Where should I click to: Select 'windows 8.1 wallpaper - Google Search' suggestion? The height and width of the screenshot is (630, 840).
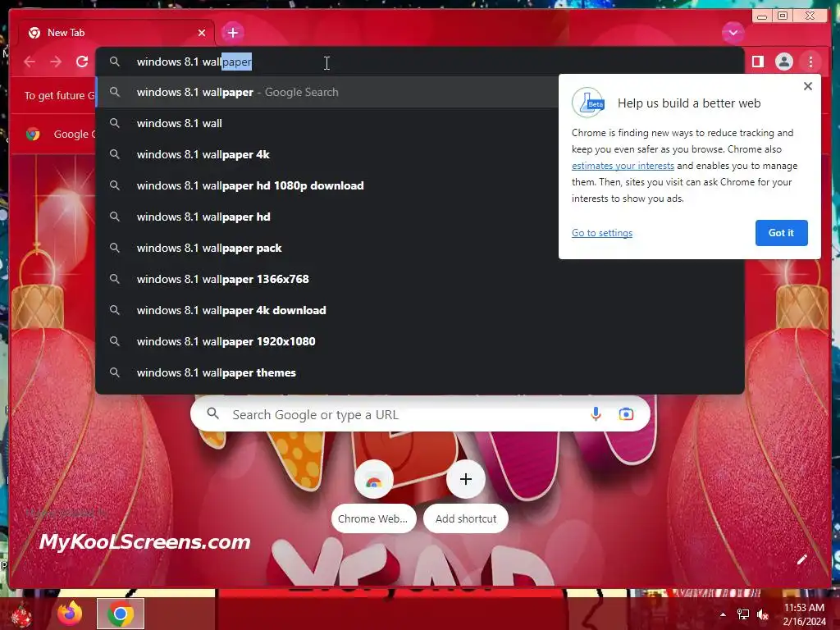[327, 92]
